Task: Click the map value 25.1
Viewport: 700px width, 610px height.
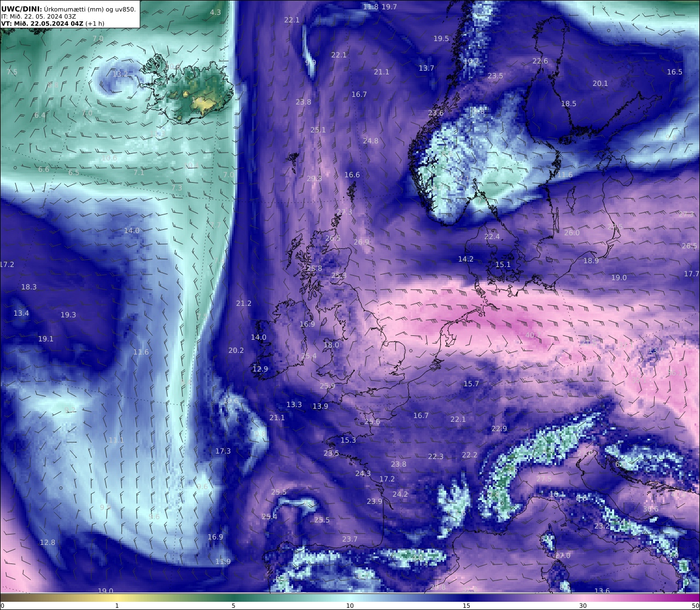Action: click(318, 130)
